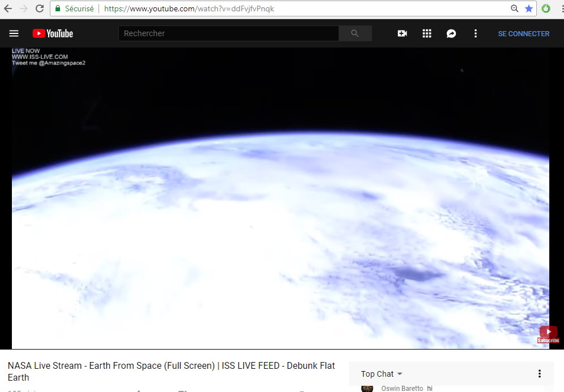Click the ISS live video player
The width and height of the screenshot is (564, 392).
(280, 198)
